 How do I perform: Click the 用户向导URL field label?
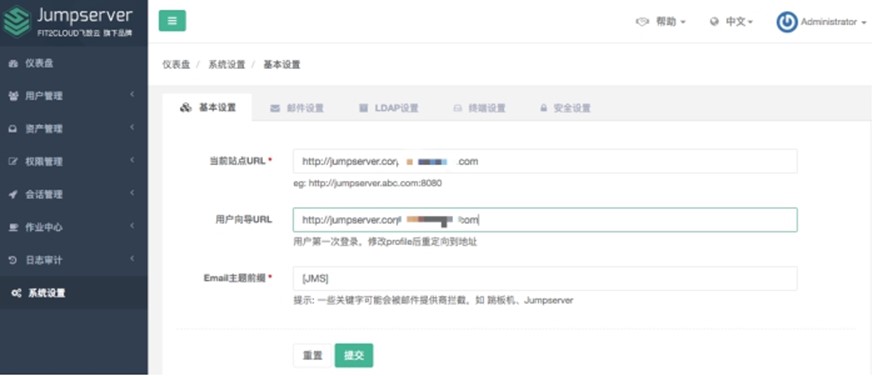point(244,219)
